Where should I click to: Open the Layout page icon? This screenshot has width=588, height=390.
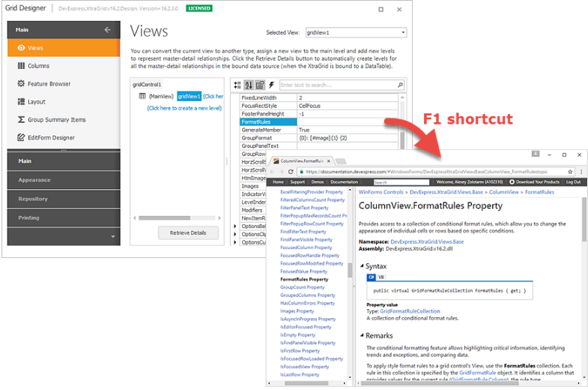[22, 101]
